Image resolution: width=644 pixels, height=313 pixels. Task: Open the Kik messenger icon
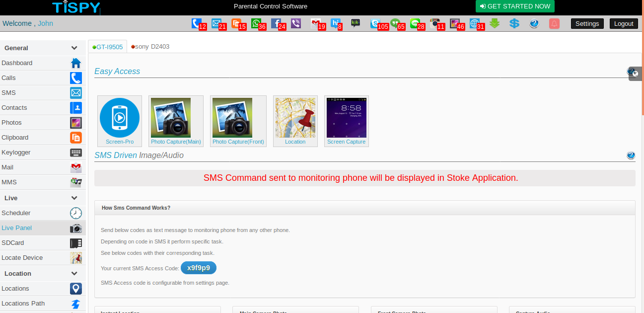click(356, 23)
